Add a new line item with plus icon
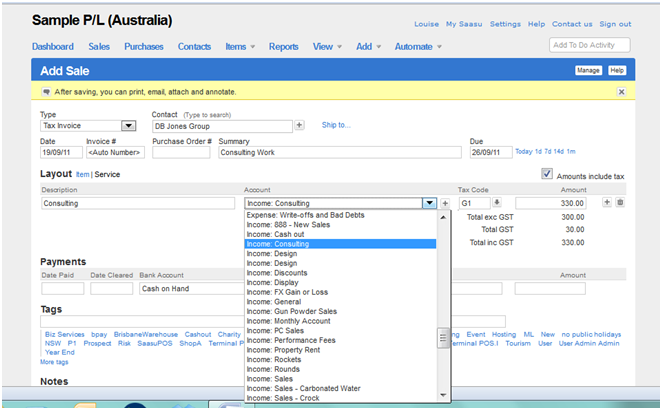Image resolution: width=662 pixels, height=410 pixels. tap(606, 203)
